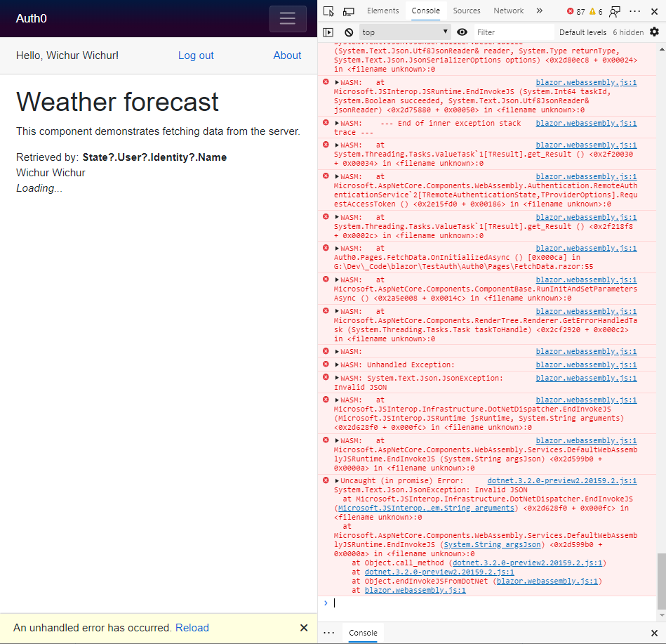Open console settings gear
Viewport: 666px width, 644px height.
tap(655, 32)
